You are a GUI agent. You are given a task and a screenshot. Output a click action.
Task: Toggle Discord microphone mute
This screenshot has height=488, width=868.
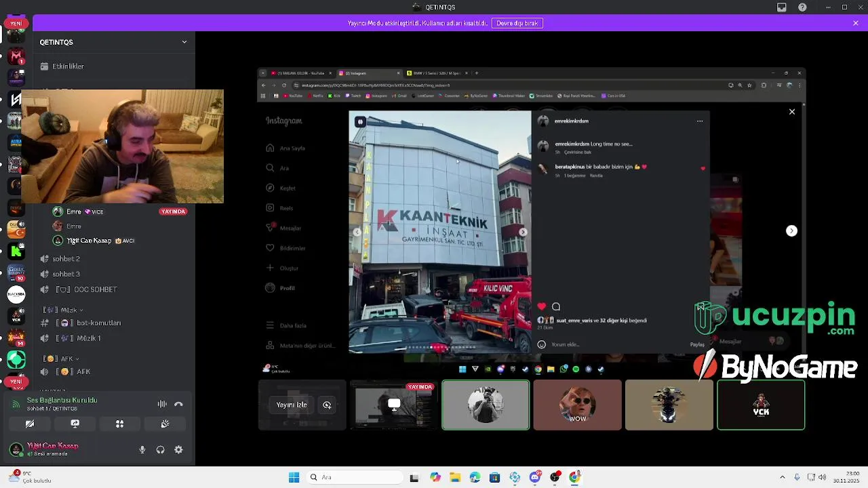click(x=142, y=449)
